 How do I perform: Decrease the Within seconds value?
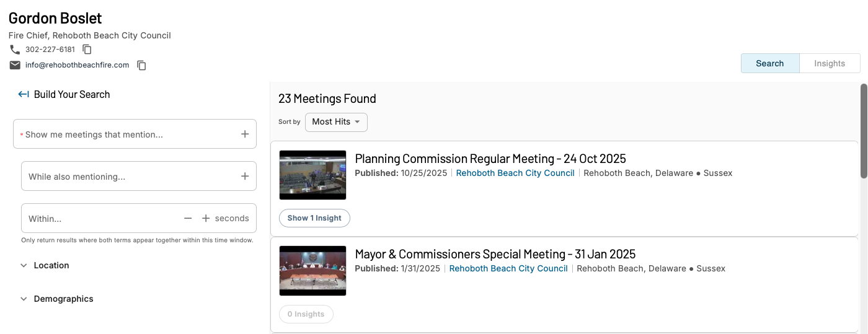pyautogui.click(x=188, y=218)
